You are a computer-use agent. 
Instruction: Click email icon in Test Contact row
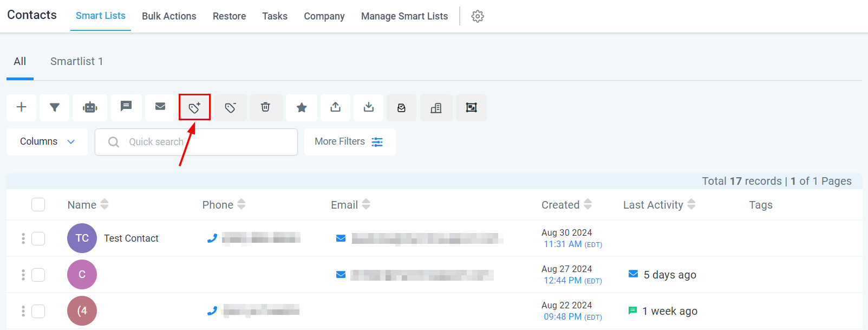point(341,238)
